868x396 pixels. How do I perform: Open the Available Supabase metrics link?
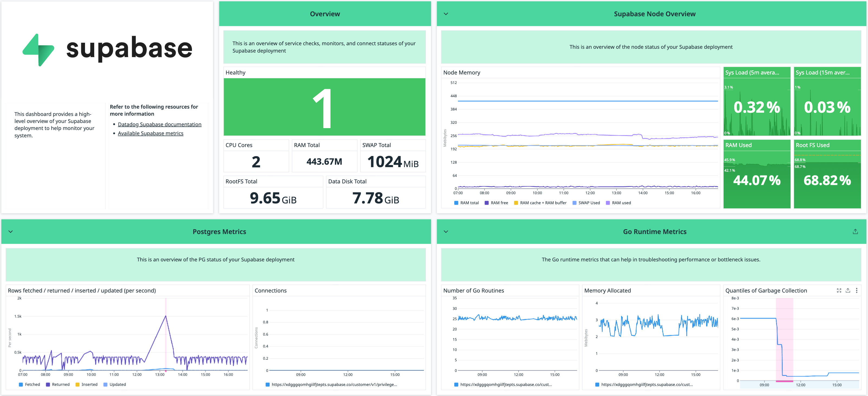tap(150, 133)
